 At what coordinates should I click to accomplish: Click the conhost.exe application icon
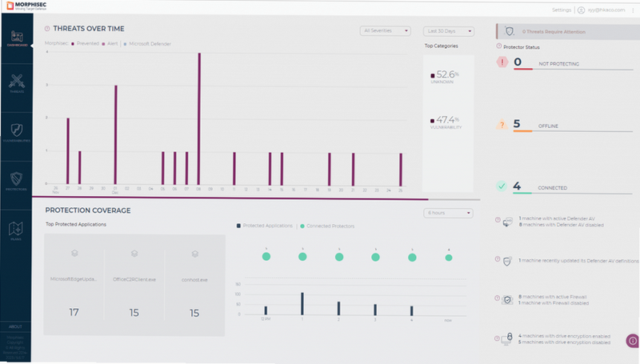pos(194,254)
